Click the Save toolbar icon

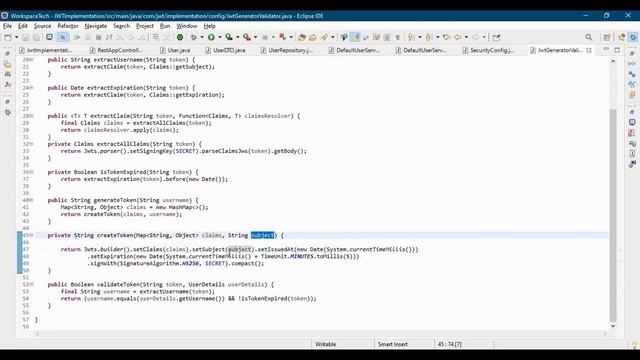25,37
